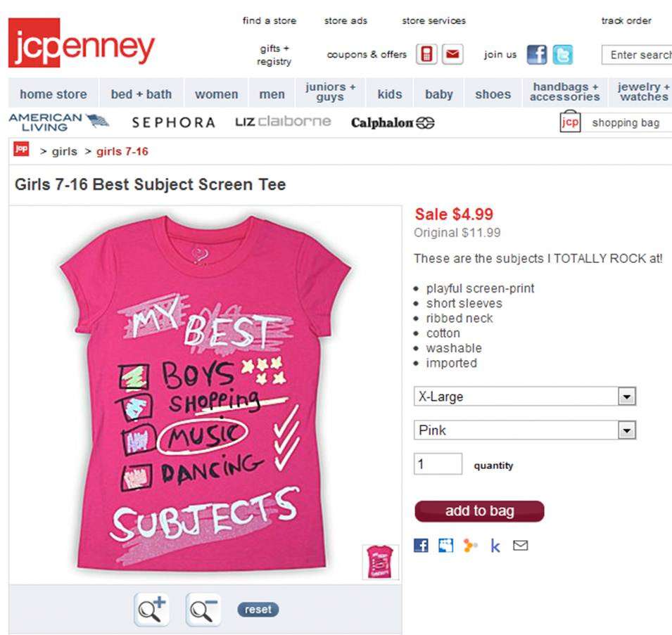Open jcpenney Facebook page icon in header

537,55
